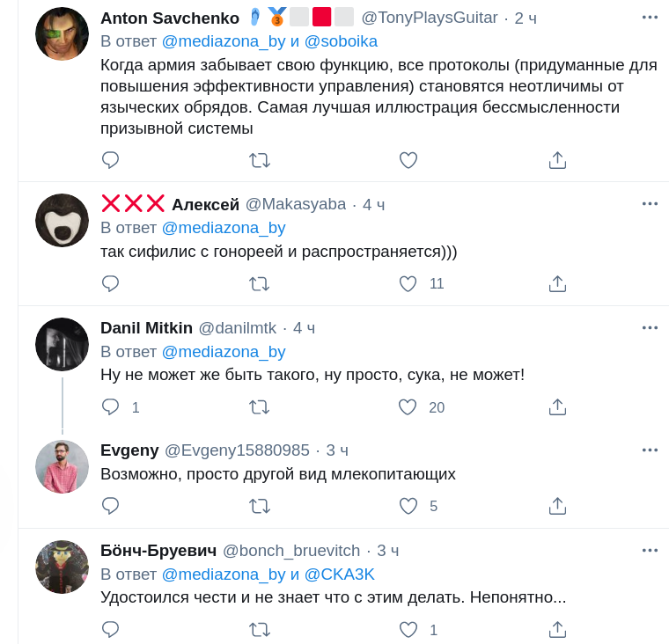Share Danil Mitkin's tweet
This screenshot has height=644, width=669.
coord(556,407)
